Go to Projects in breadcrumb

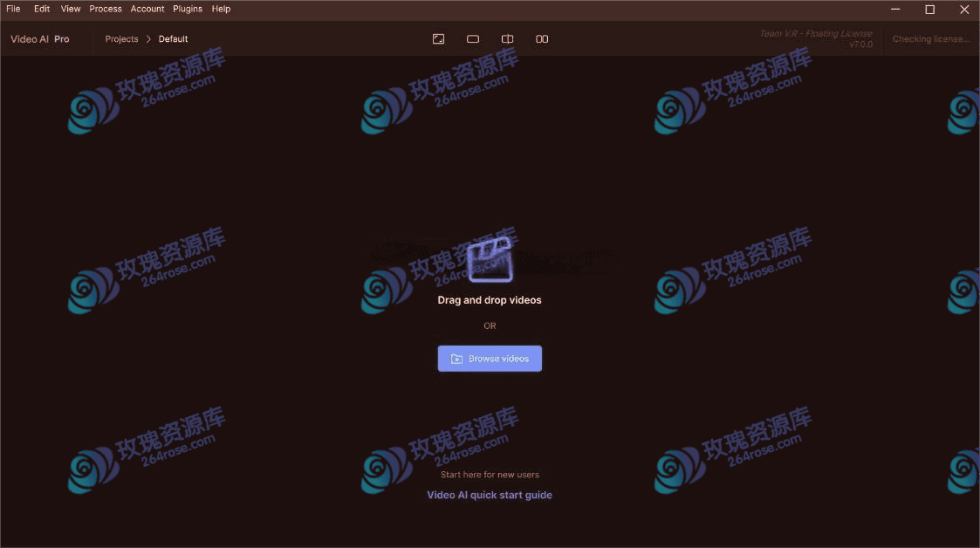click(121, 38)
